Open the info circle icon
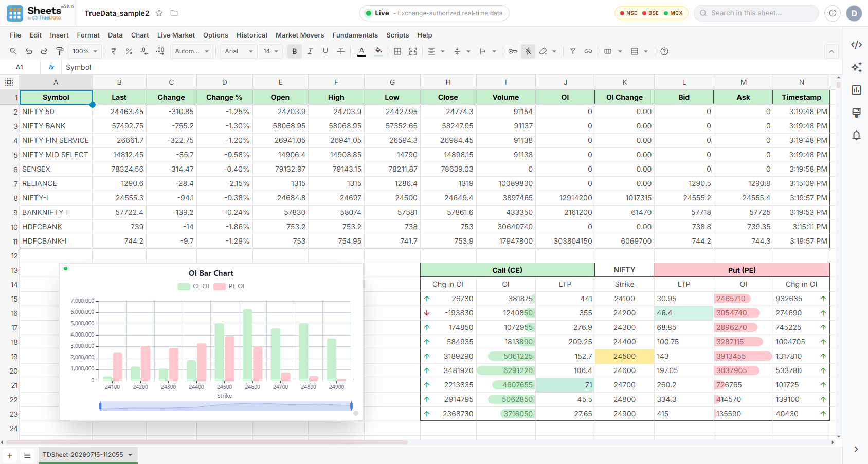The height and width of the screenshot is (464, 868). pyautogui.click(x=833, y=13)
